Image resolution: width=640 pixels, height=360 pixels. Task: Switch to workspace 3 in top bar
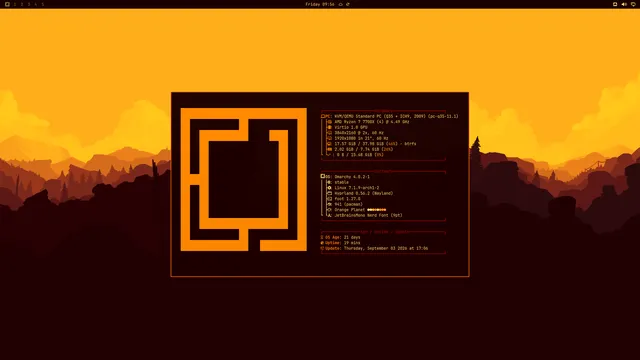29,4
